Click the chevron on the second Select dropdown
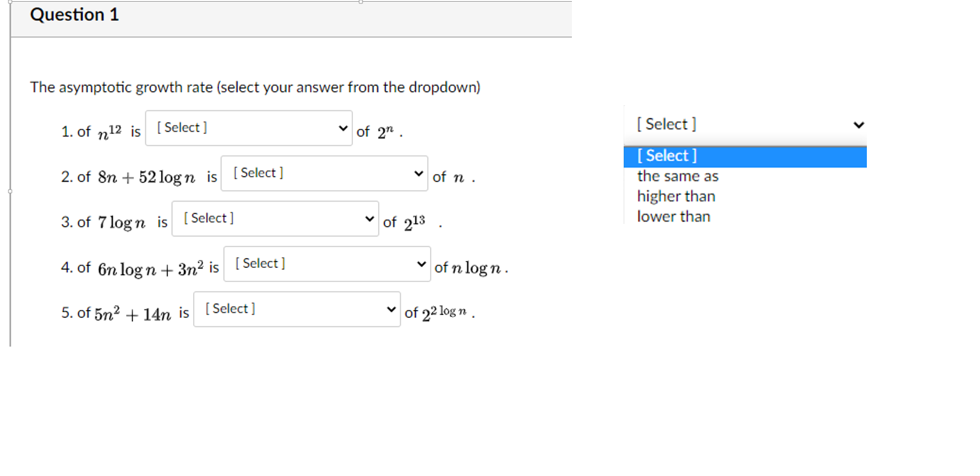The width and height of the screenshot is (980, 476). coord(419,173)
